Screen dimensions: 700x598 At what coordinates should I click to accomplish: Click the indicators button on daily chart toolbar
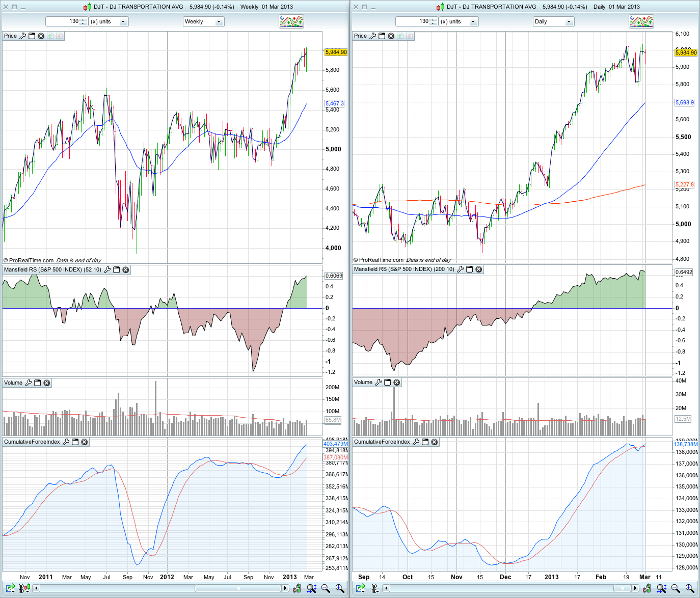tap(641, 21)
